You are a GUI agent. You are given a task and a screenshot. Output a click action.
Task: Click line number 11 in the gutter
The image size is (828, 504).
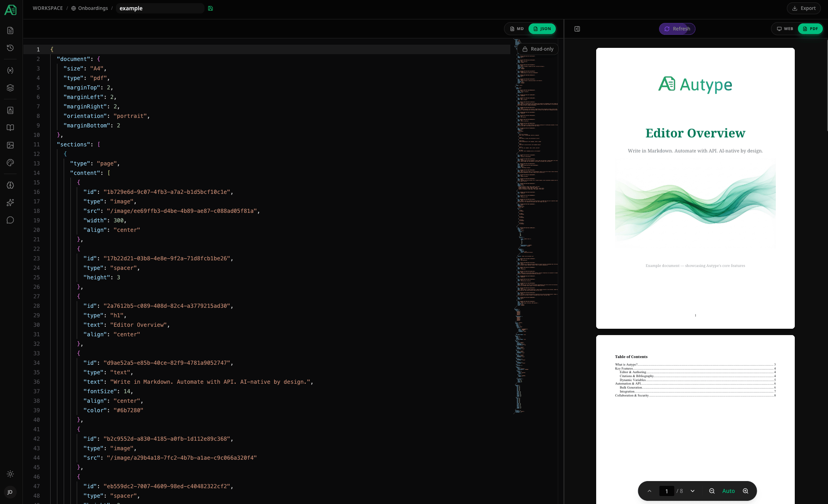click(36, 144)
